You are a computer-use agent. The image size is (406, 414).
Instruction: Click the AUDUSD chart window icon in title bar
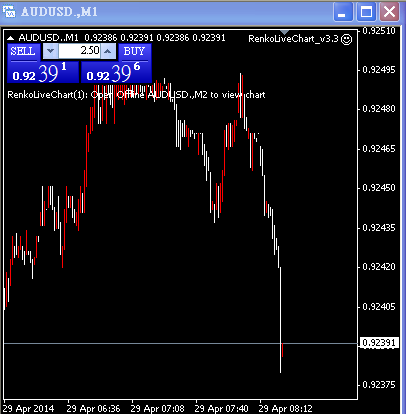[9, 12]
